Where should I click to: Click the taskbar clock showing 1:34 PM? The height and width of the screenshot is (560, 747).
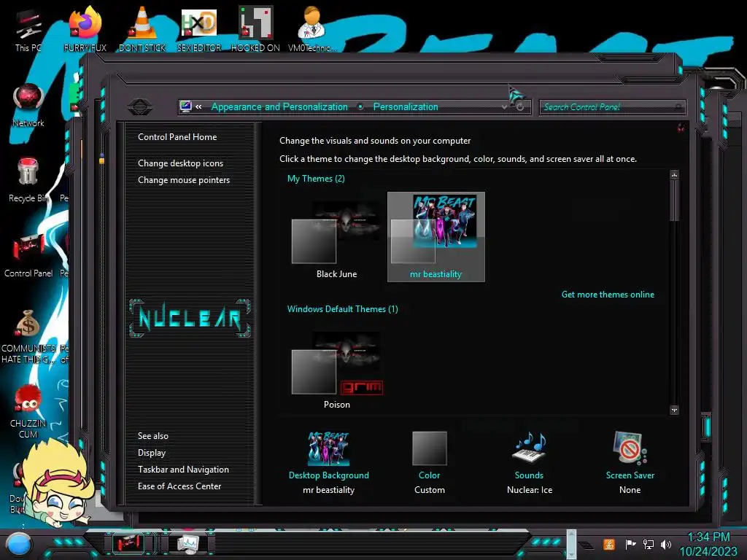coord(708,537)
